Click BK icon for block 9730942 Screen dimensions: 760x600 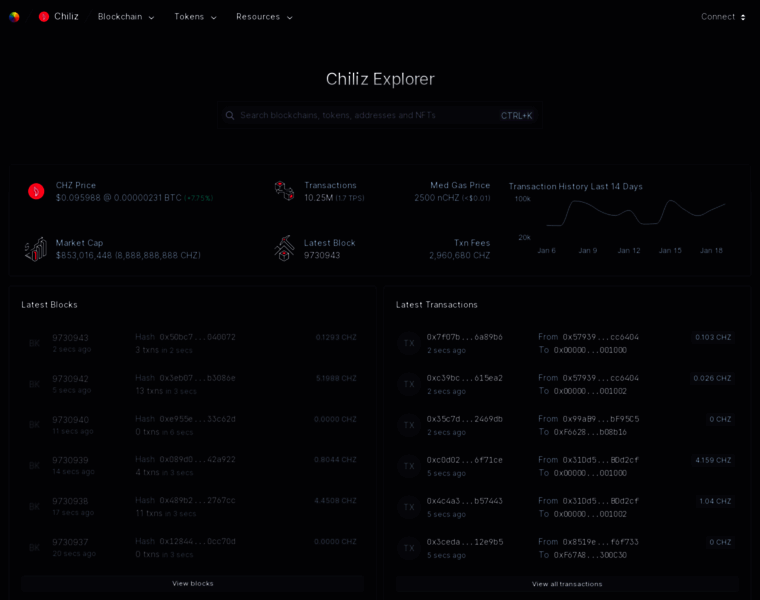pyautogui.click(x=34, y=384)
